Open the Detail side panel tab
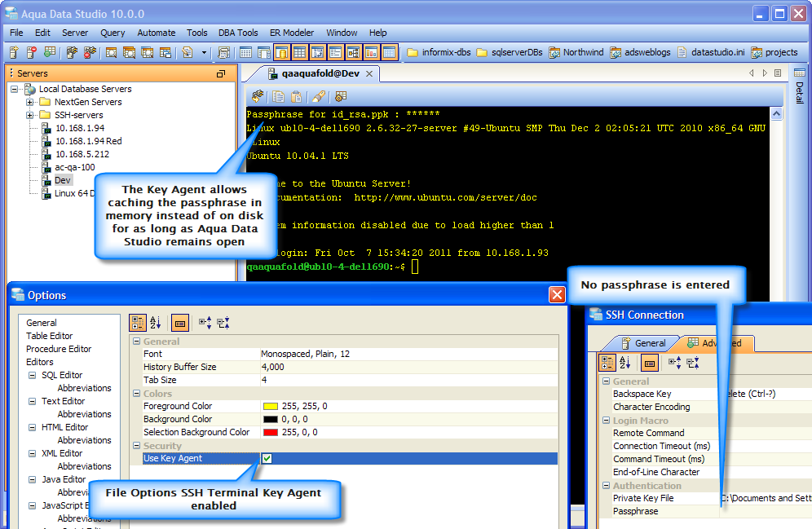The width and height of the screenshot is (812, 529). pos(800,86)
